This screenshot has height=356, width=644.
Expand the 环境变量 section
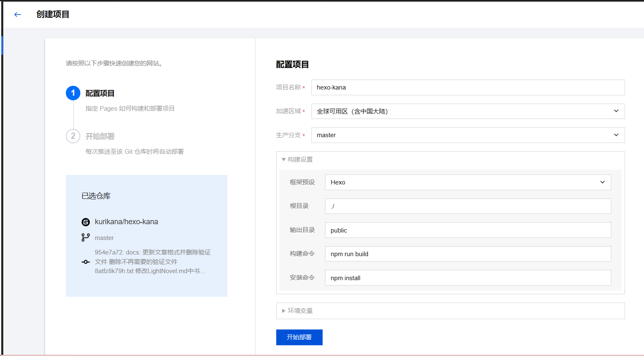click(297, 311)
